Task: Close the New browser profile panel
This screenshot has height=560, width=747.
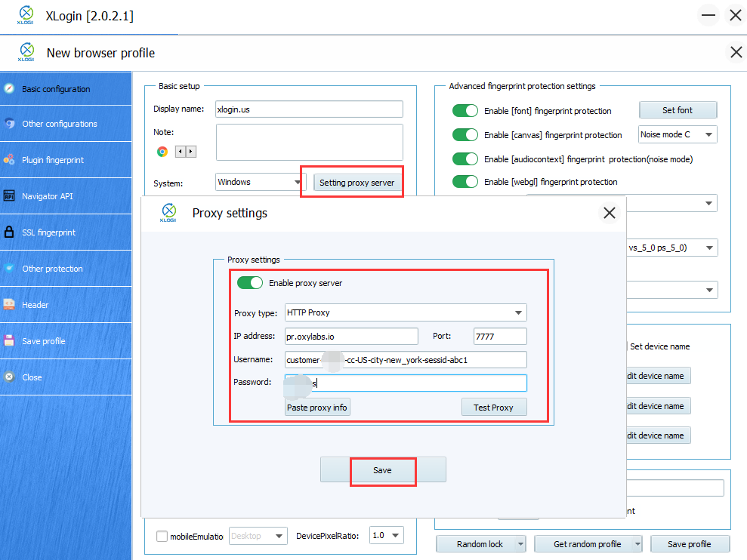Action: [736, 52]
